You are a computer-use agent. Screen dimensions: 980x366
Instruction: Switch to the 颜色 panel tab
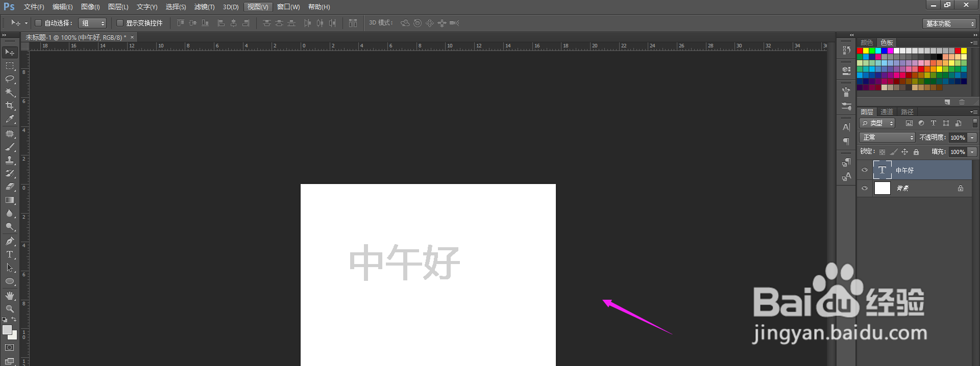(x=866, y=42)
